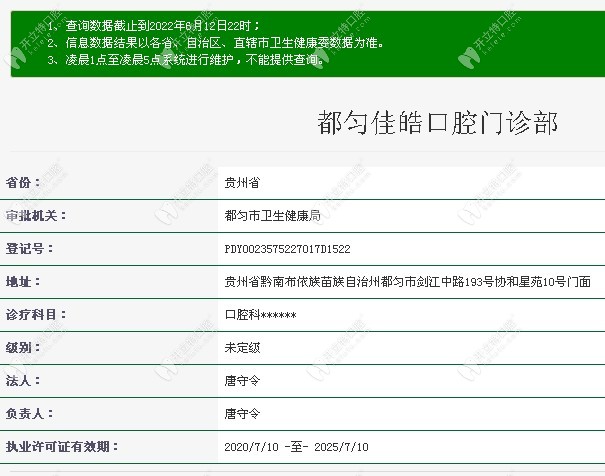Click the 省份 label
Image resolution: width=605 pixels, height=476 pixels.
[23, 182]
